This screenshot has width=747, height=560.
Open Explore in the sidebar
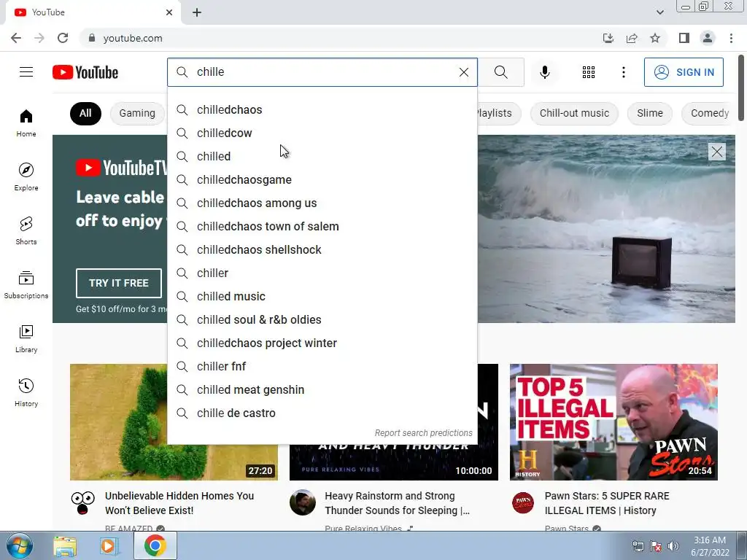coord(26,177)
